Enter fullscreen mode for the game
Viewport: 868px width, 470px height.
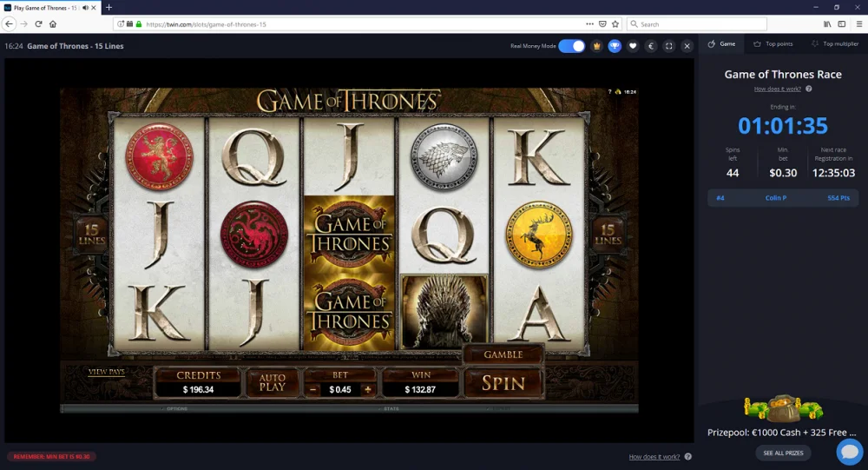(x=668, y=46)
